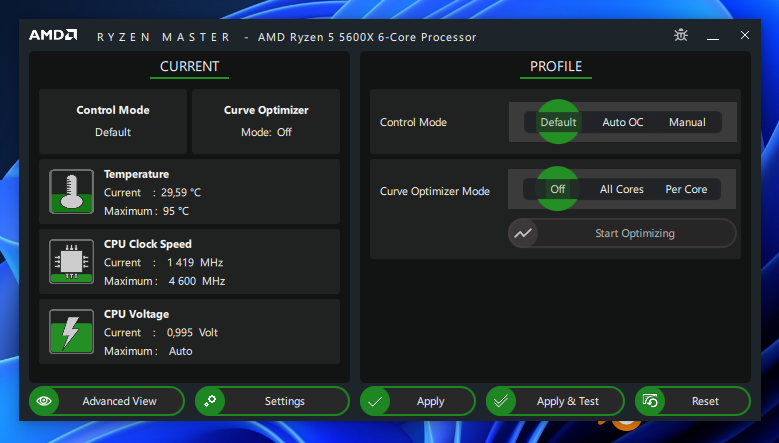This screenshot has height=443, width=779.
Task: Open the Settings button
Action: (272, 401)
